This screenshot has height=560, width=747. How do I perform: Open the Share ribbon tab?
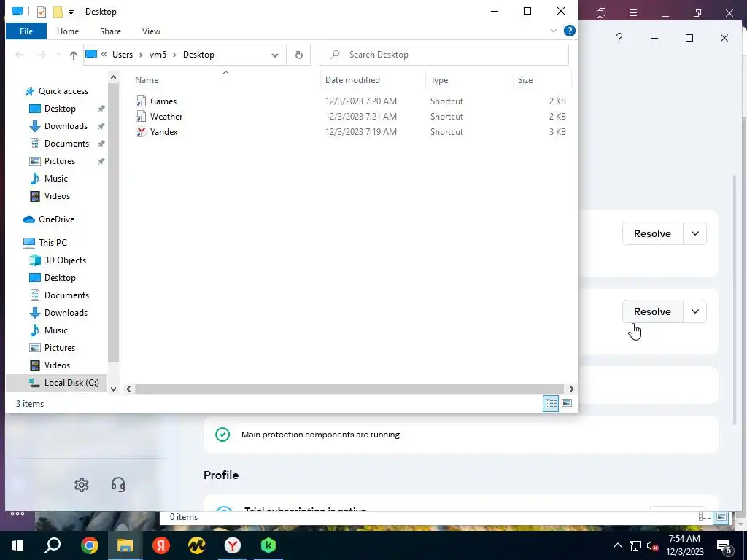[x=110, y=31]
